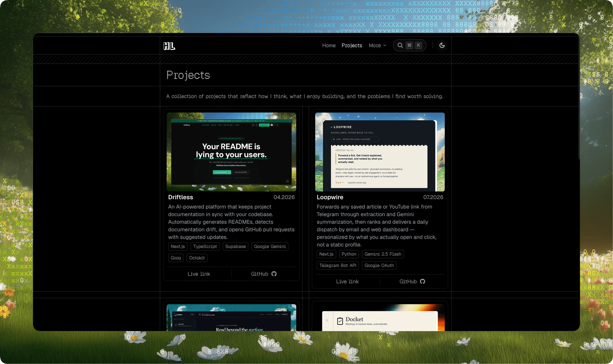Open the Lumen project thumbnail at bottom
Viewport: 613px width, 364px height.
tap(231, 317)
